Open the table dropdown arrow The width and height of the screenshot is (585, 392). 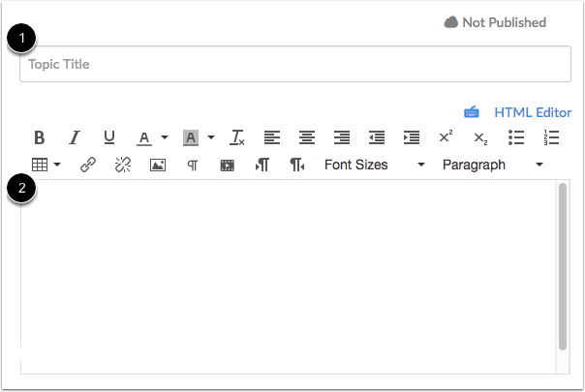point(57,165)
